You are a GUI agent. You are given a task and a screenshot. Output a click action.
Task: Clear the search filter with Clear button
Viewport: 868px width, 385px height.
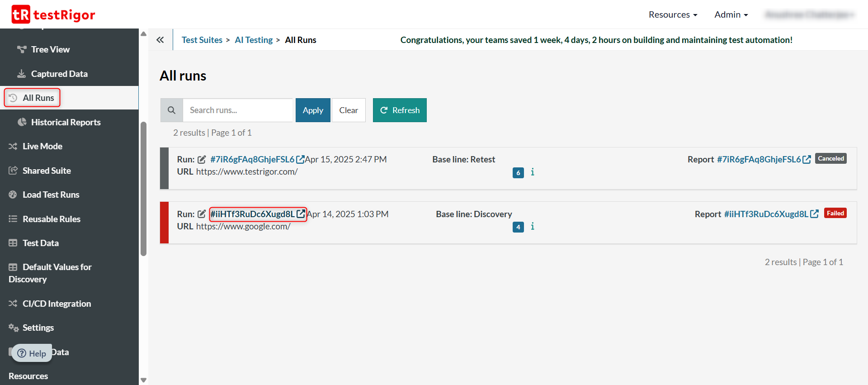point(349,110)
